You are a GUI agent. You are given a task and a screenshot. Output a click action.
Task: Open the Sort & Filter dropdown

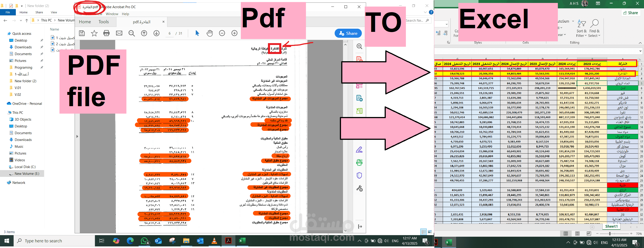tap(582, 29)
